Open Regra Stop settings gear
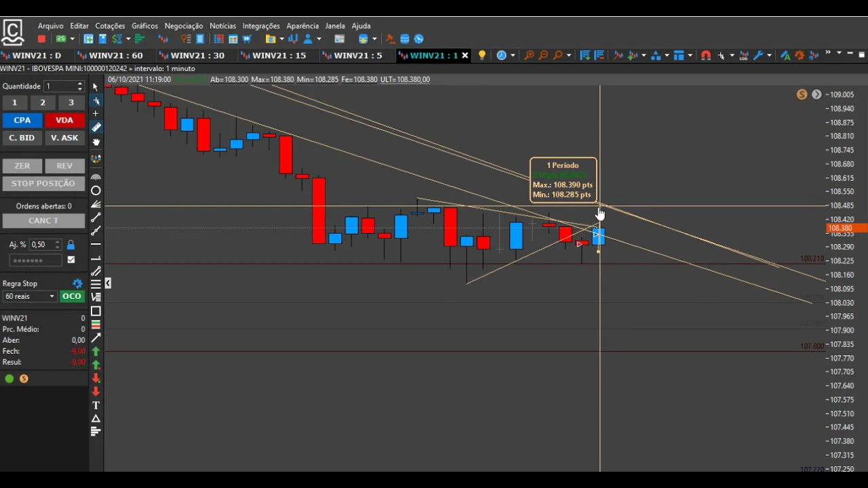Screen dimensions: 868x488 pos(77,283)
